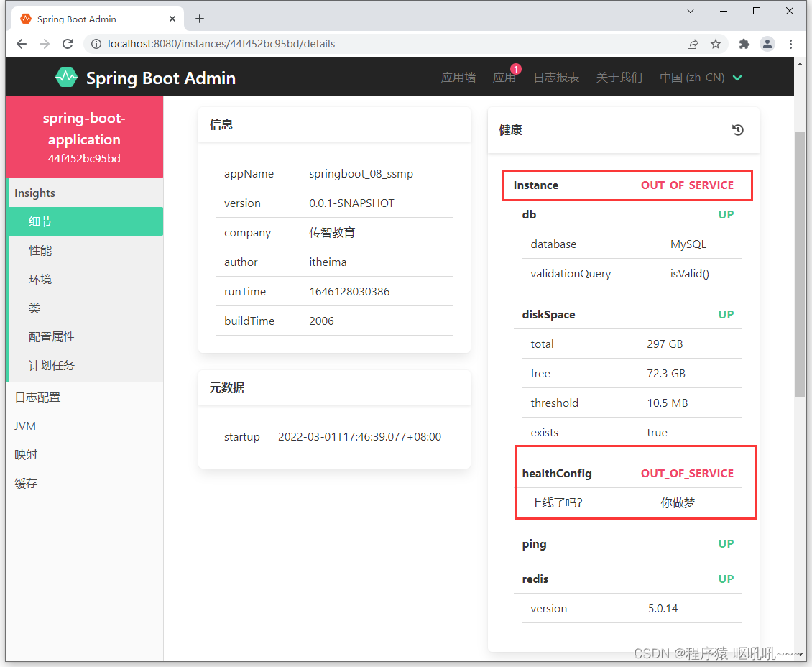Open 类 in the sidebar
The height and width of the screenshot is (667, 812).
86,308
